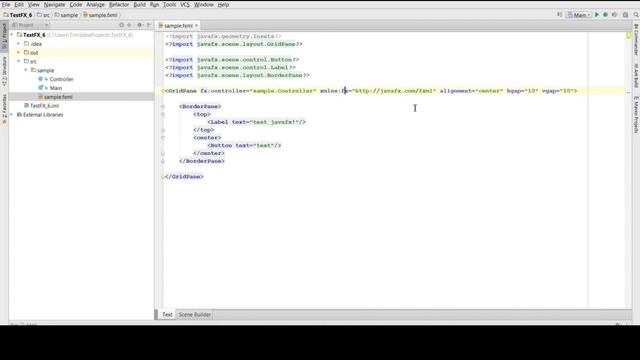Select sample.fxml in project tree
Screen dimensions: 640x360
click(x=58, y=97)
